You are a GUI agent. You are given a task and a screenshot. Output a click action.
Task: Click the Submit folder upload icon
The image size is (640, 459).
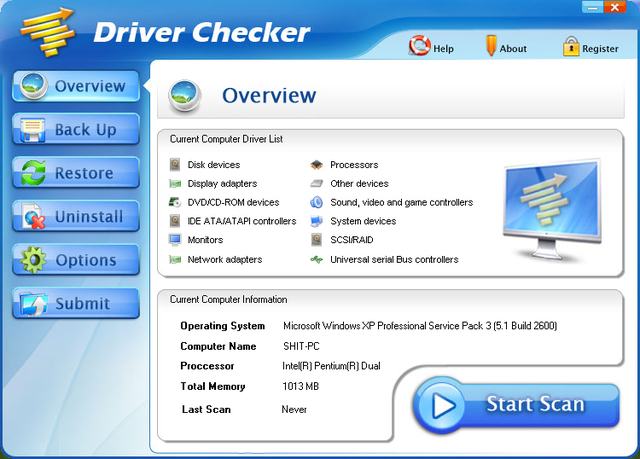coord(35,304)
